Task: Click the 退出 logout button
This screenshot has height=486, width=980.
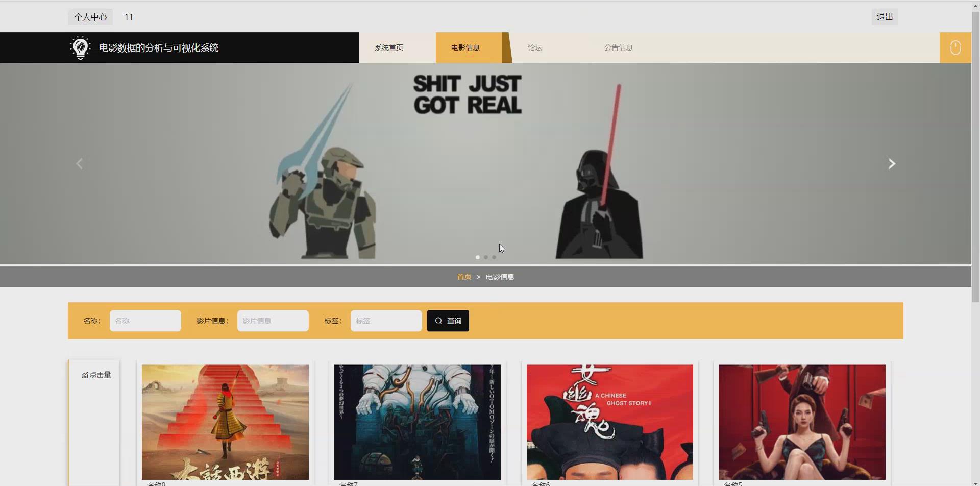Action: click(x=885, y=17)
